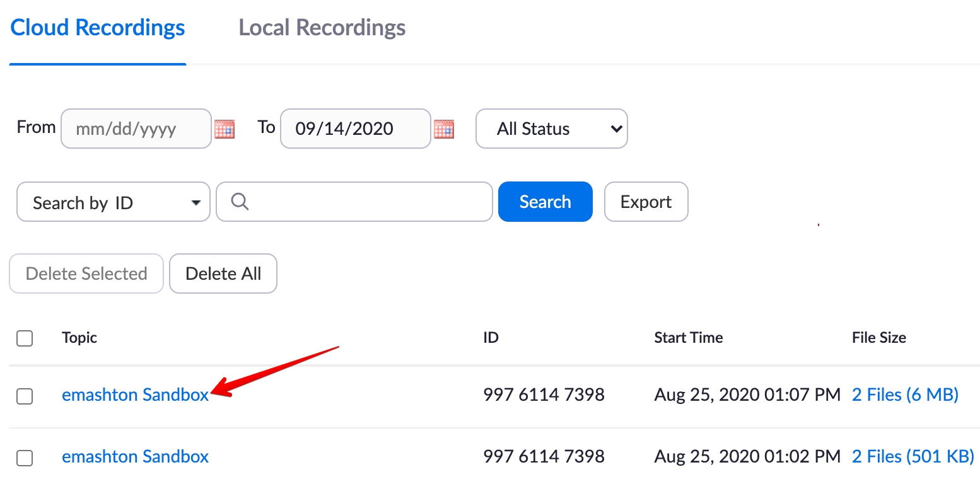Switch to the Local Recordings tab
Viewport: 980px width, 489px height.
tap(322, 28)
